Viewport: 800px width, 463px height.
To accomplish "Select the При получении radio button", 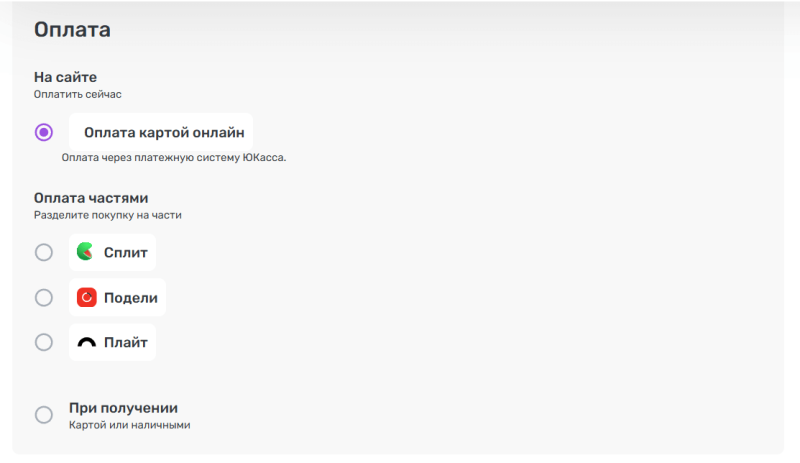I will coord(44,415).
